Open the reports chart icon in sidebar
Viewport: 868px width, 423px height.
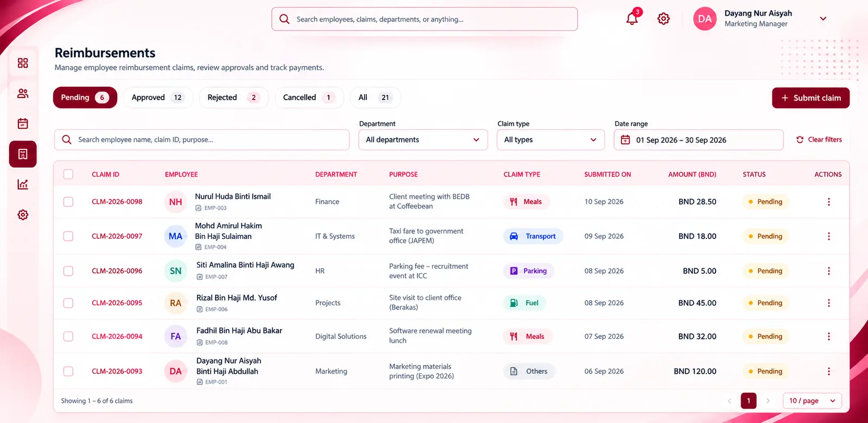pos(23,185)
